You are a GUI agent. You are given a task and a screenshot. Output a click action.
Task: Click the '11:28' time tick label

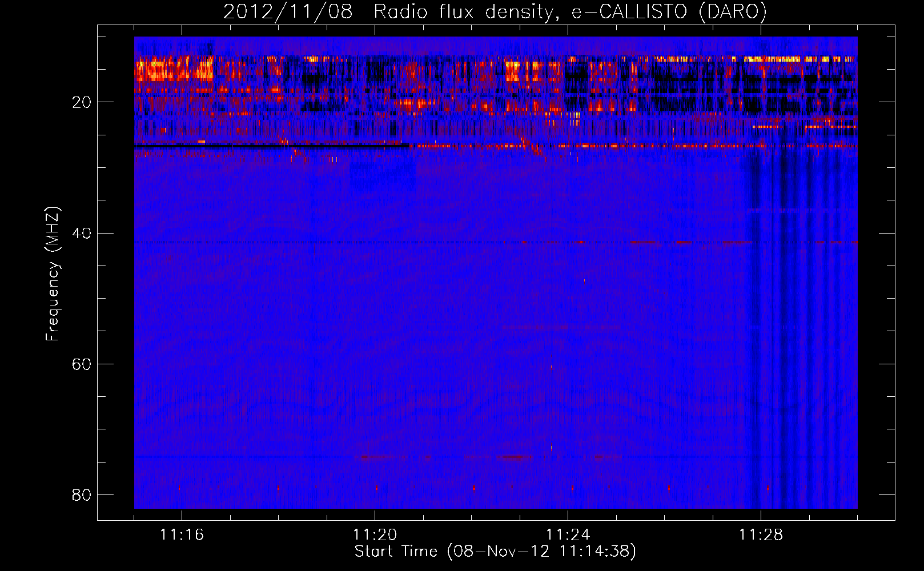[761, 535]
